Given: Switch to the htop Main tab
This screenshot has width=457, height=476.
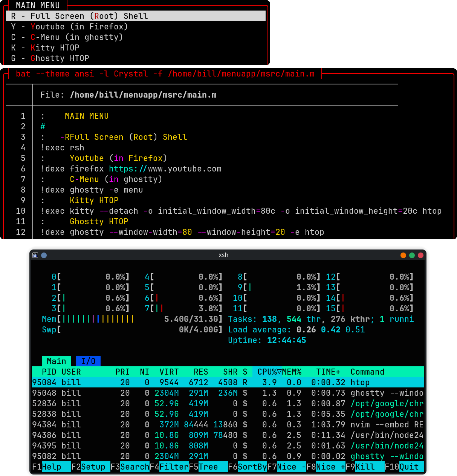Looking at the screenshot, I should click(x=57, y=361).
